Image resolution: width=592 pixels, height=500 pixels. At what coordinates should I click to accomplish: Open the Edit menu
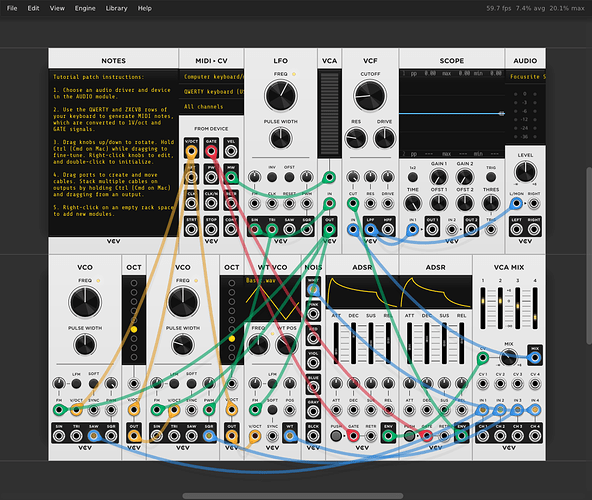[33, 8]
